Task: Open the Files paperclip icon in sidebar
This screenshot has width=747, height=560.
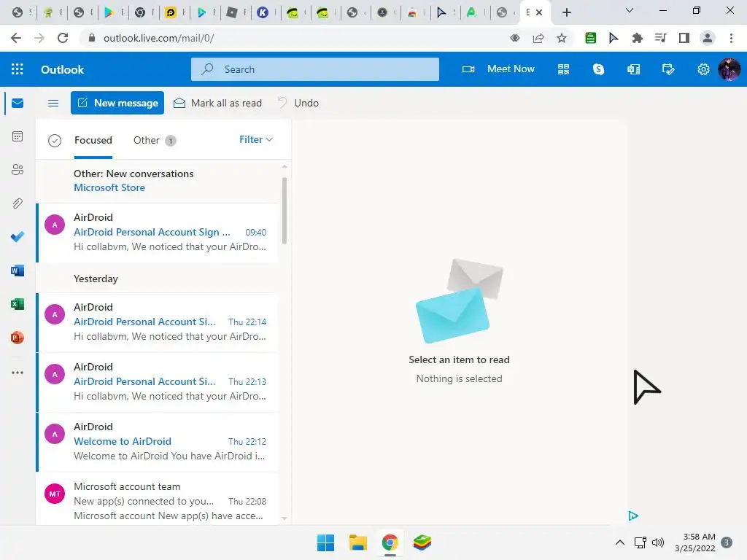Action: pyautogui.click(x=18, y=203)
